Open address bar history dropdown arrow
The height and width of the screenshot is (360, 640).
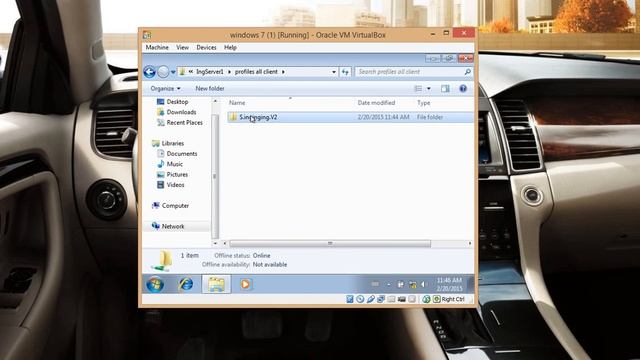pyautogui.click(x=334, y=72)
